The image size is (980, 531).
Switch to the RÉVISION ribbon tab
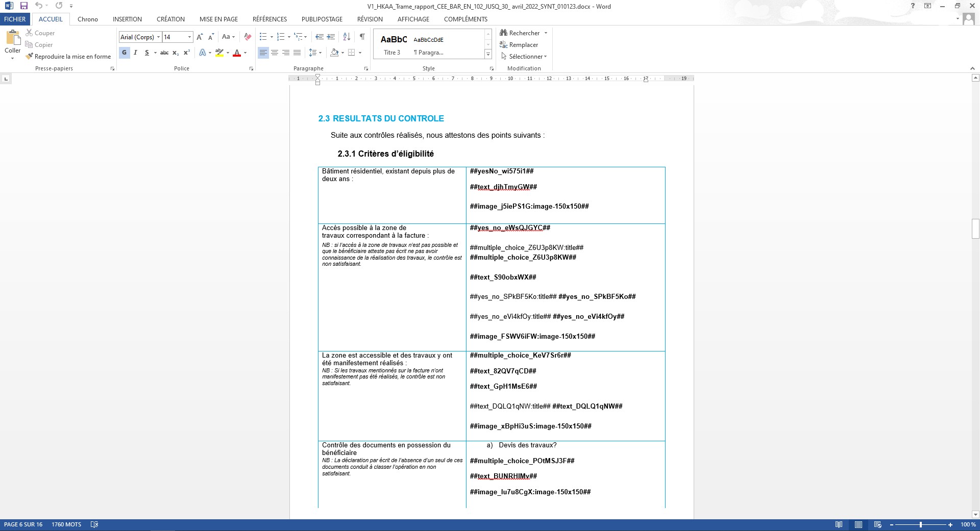[370, 19]
